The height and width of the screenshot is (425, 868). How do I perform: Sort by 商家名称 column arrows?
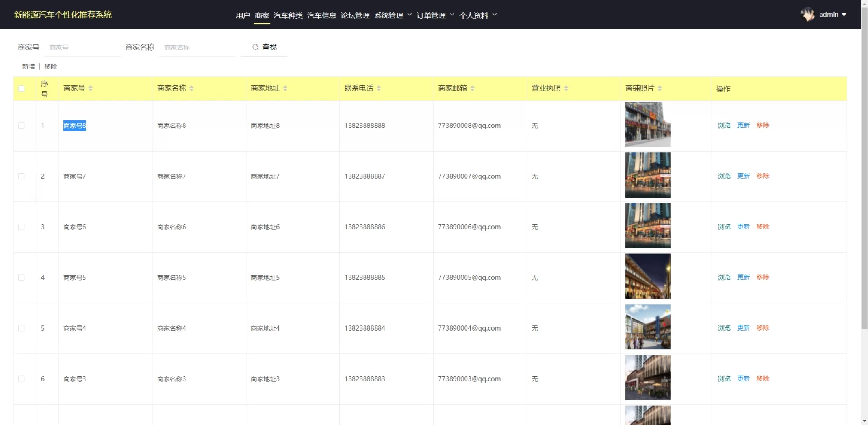(191, 88)
